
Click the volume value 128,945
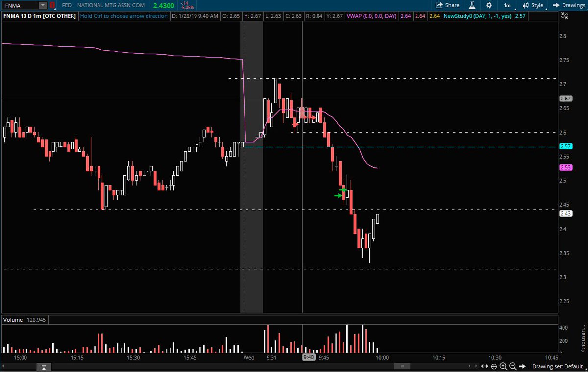[36, 320]
